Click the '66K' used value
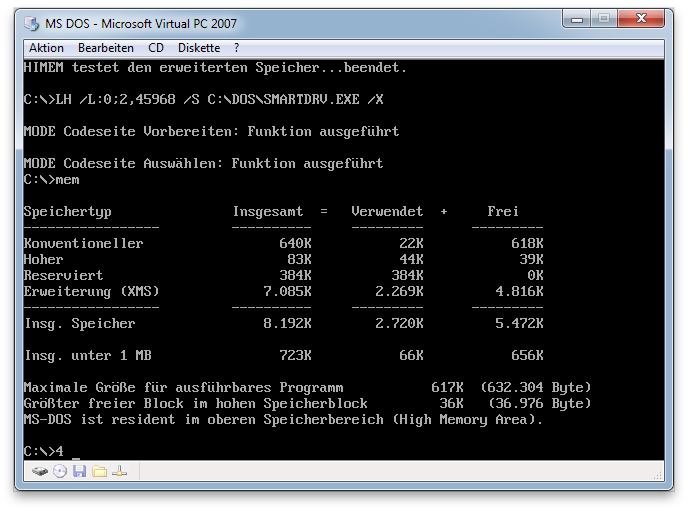The width and height of the screenshot is (688, 511). (411, 356)
